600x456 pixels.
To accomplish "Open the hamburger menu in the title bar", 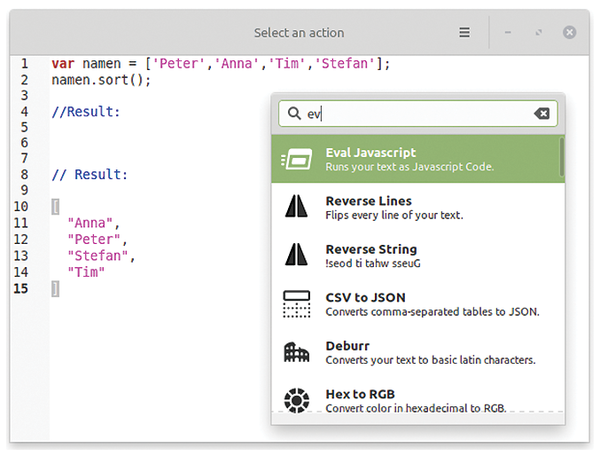I will click(x=464, y=32).
